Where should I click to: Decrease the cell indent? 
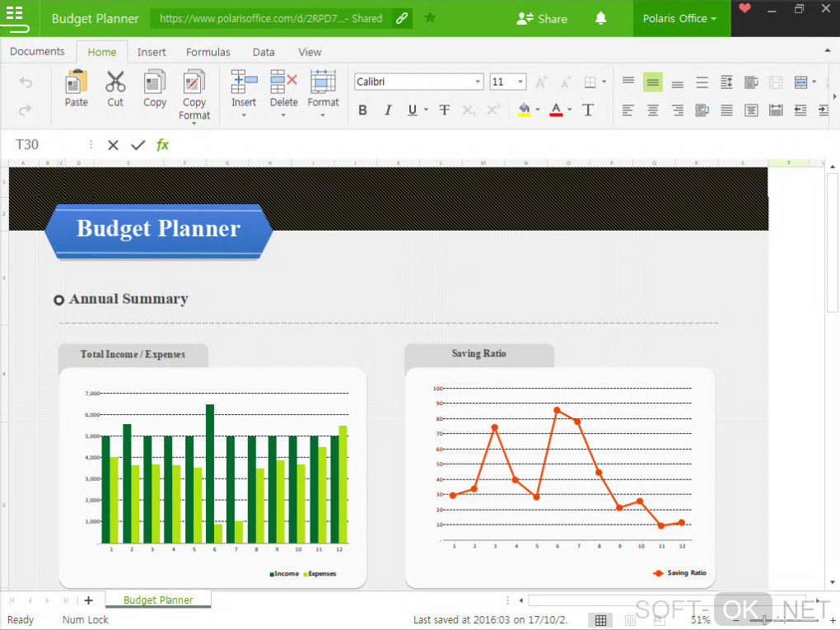click(800, 110)
